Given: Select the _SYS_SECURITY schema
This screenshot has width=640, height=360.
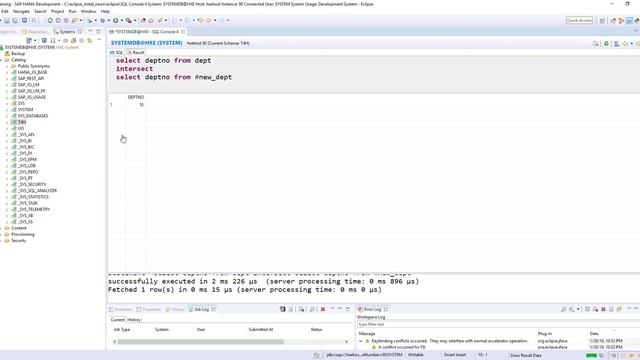Looking at the screenshot, I should click(x=32, y=184).
